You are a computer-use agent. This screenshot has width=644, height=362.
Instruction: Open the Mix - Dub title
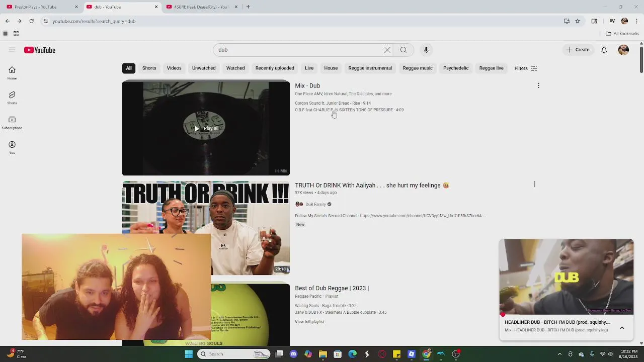[x=307, y=85]
